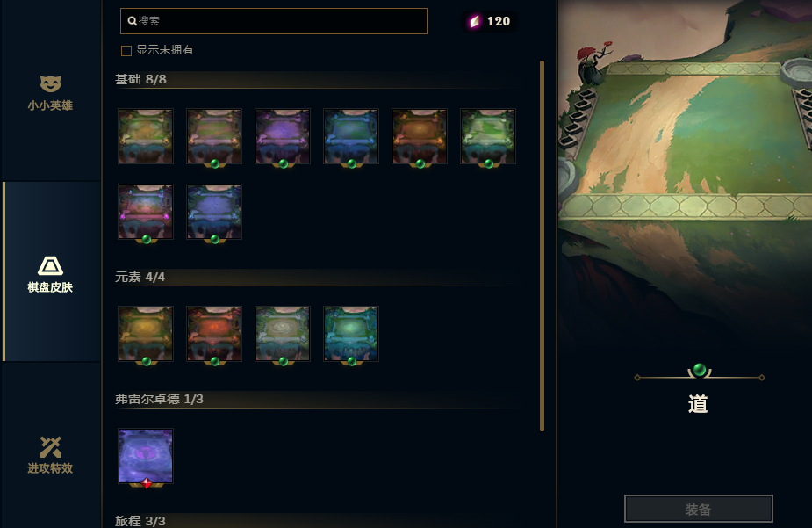Select the 棋盘皮肤 arena skin icon
This screenshot has width=812, height=528.
(x=50, y=266)
